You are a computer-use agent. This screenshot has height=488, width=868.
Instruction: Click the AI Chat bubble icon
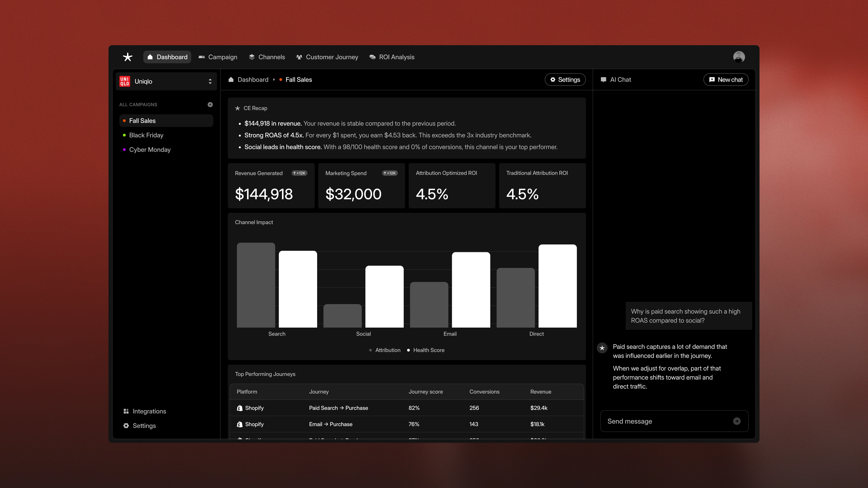[x=604, y=80]
